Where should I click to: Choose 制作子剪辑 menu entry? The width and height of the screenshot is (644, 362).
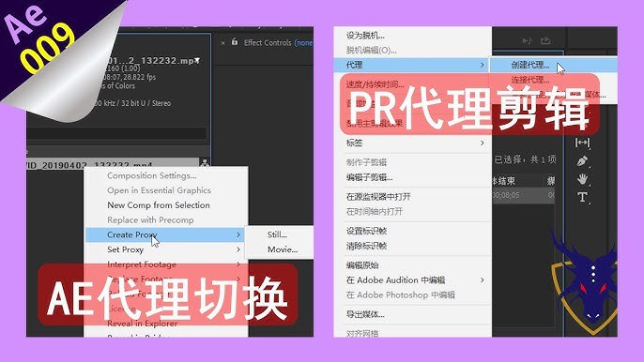(x=366, y=162)
